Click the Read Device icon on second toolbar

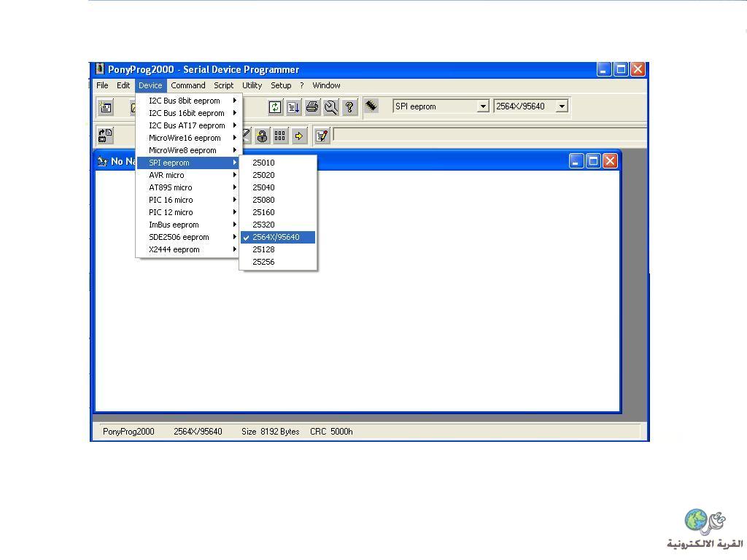click(x=105, y=136)
